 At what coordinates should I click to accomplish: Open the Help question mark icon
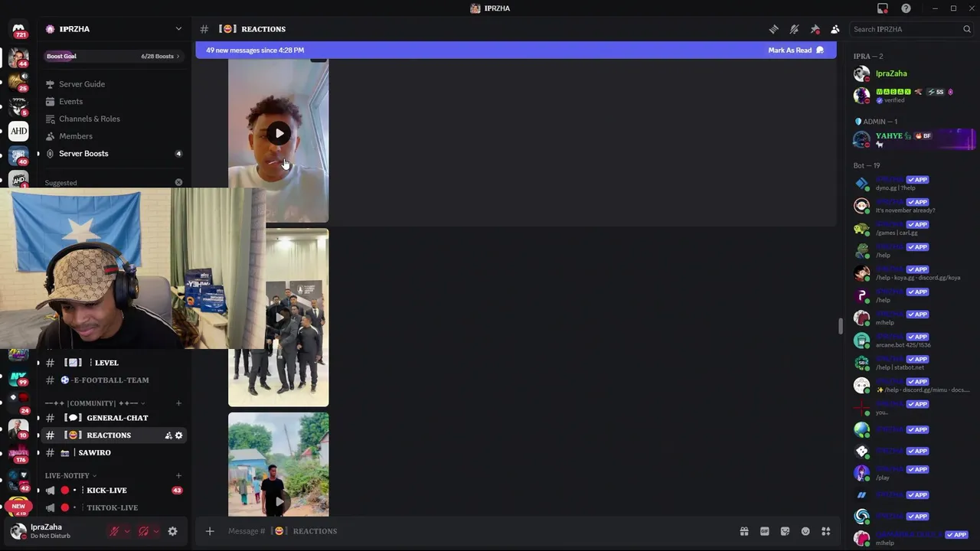[906, 8]
